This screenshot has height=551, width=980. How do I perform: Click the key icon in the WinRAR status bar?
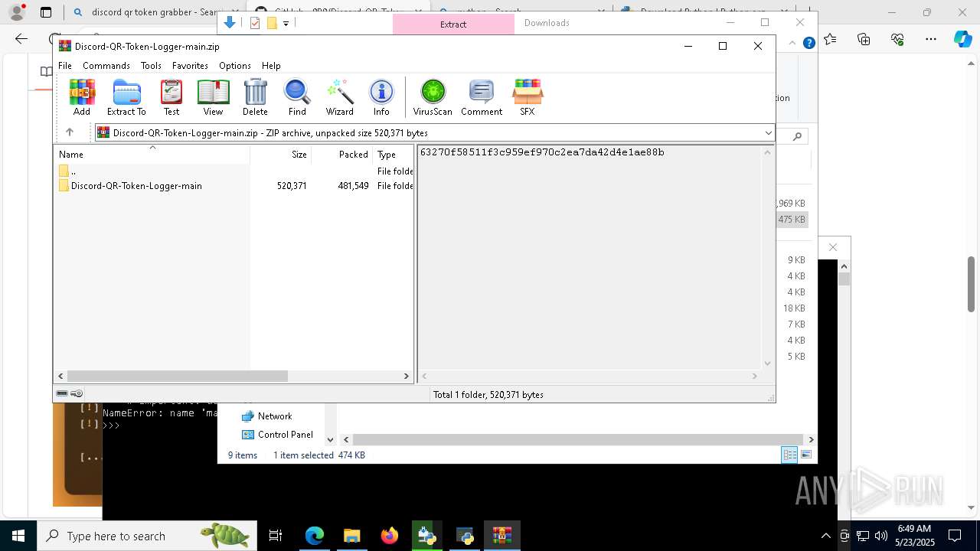click(77, 394)
